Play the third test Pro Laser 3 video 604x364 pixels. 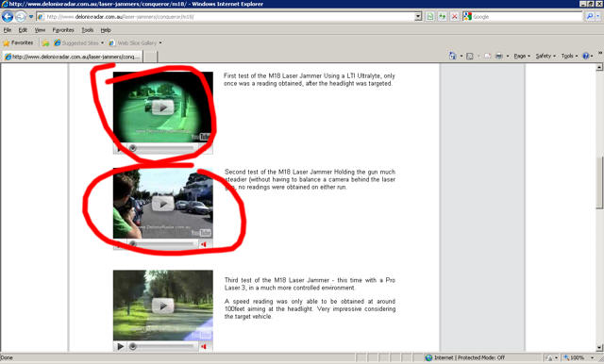click(x=162, y=306)
